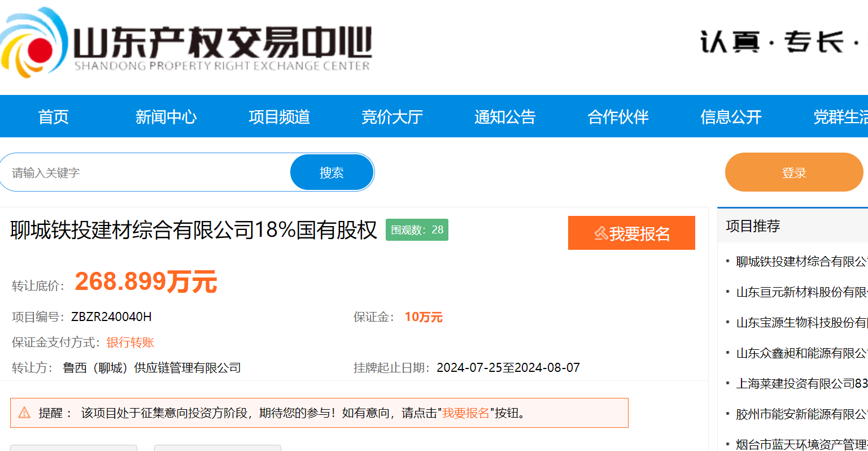Click the Shandong Property Exchange Center logo

186,43
